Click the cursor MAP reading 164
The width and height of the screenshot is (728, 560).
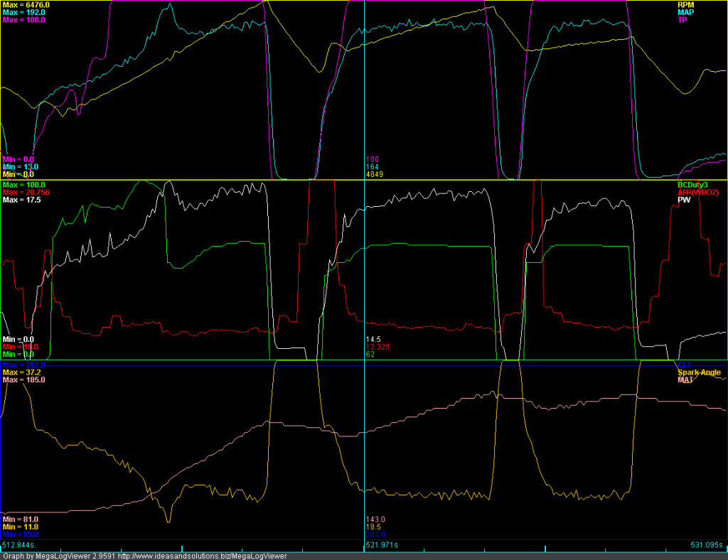coord(373,167)
